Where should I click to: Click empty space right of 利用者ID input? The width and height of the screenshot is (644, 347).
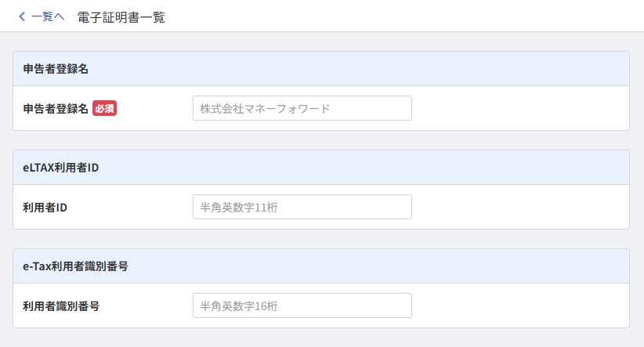(x=517, y=207)
